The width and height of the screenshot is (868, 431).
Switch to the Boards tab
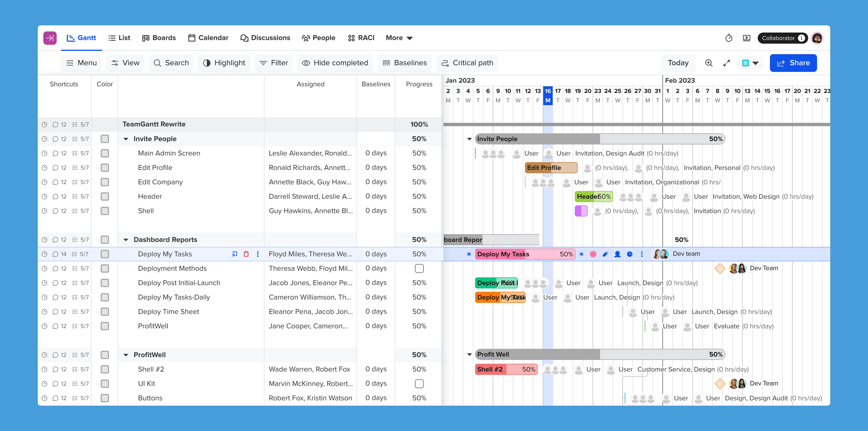click(159, 38)
